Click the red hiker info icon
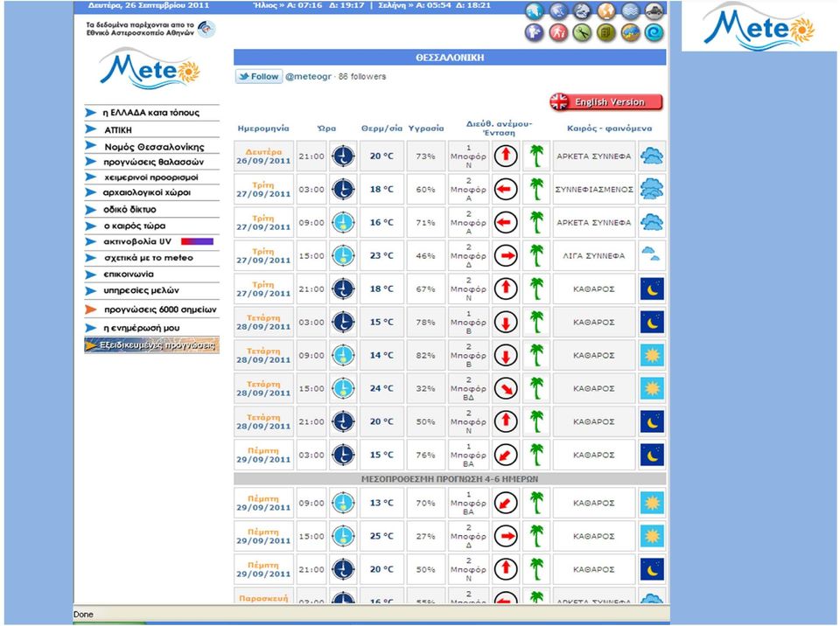Viewport: 840px width, 626px height. [558, 33]
